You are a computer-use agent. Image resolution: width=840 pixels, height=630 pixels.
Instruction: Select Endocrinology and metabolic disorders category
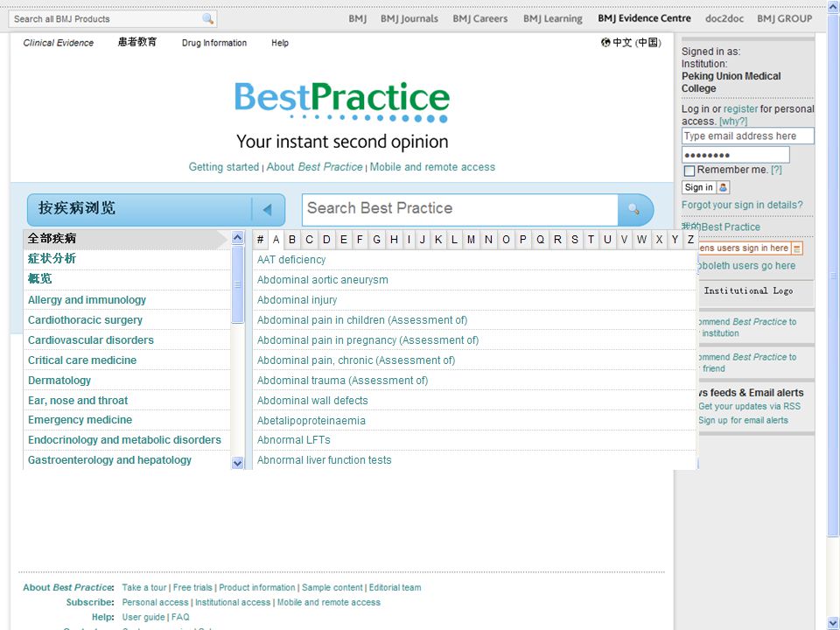pyautogui.click(x=124, y=440)
